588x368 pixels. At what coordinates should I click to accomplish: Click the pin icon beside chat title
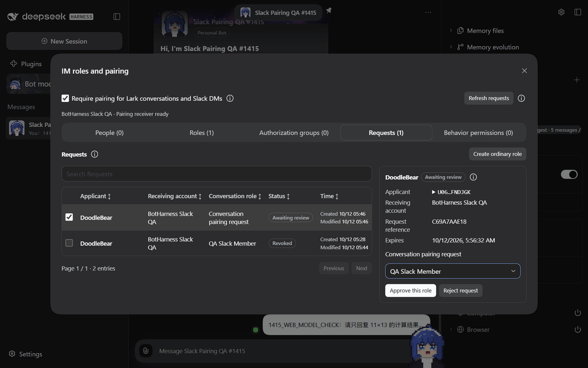(329, 11)
